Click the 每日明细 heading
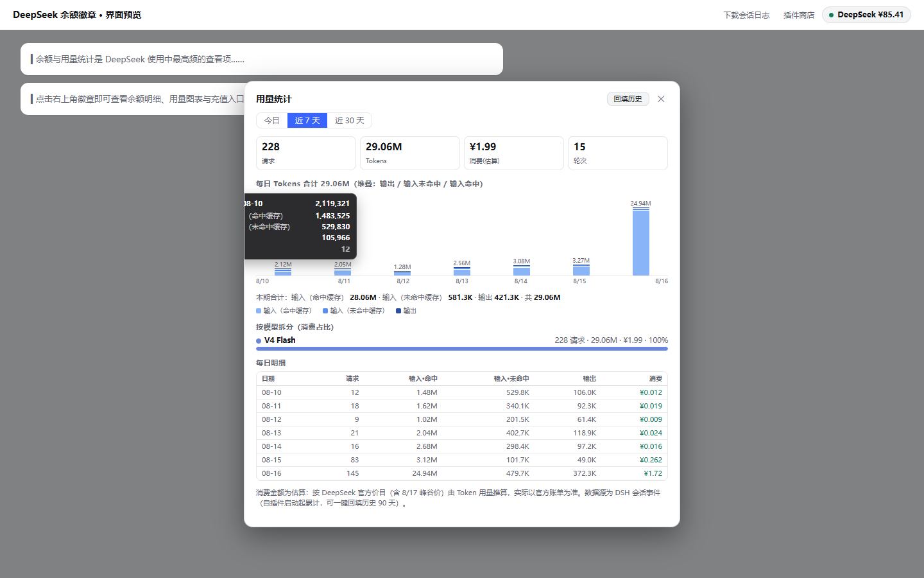The image size is (924, 578). point(271,363)
